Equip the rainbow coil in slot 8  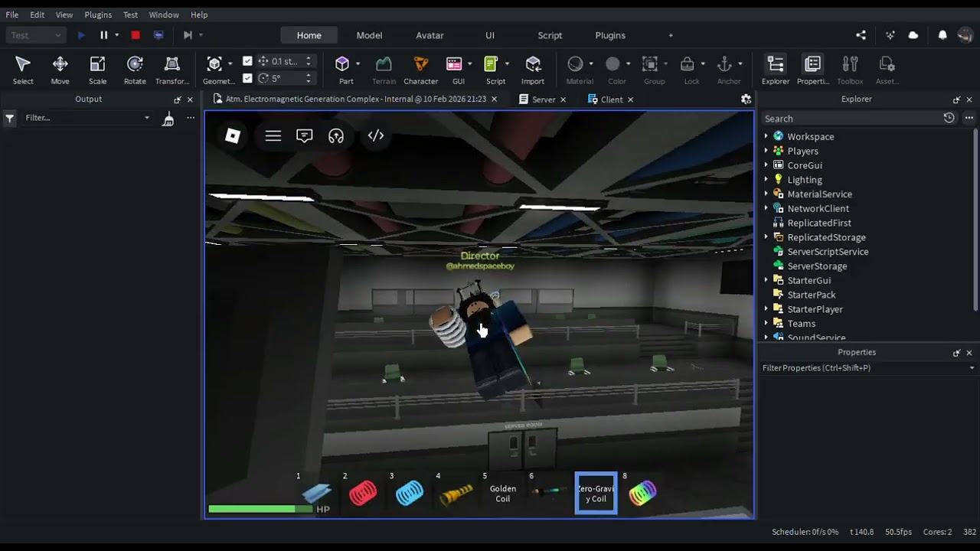tap(642, 494)
